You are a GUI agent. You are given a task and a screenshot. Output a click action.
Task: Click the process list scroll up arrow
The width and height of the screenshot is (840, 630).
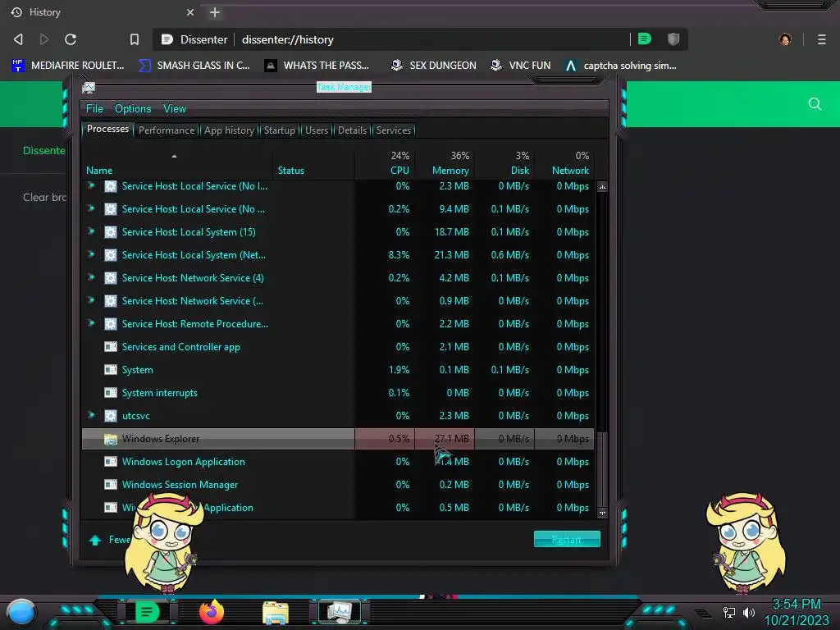click(602, 187)
